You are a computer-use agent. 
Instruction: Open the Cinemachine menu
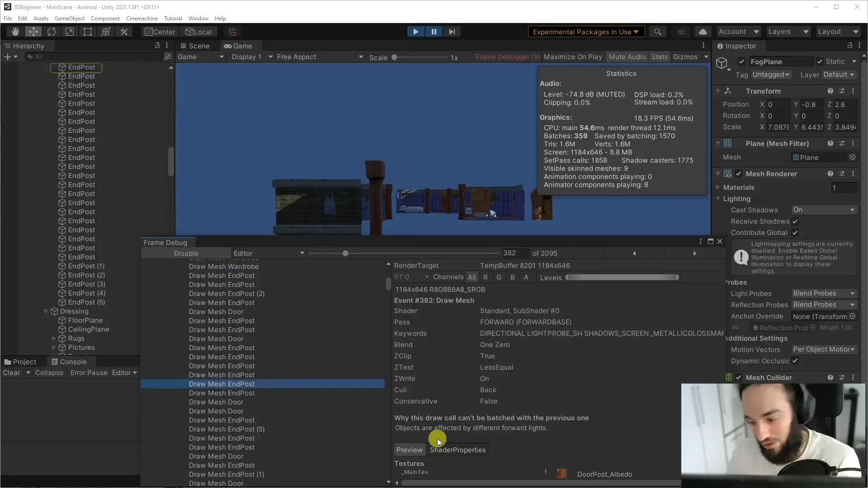point(142,19)
